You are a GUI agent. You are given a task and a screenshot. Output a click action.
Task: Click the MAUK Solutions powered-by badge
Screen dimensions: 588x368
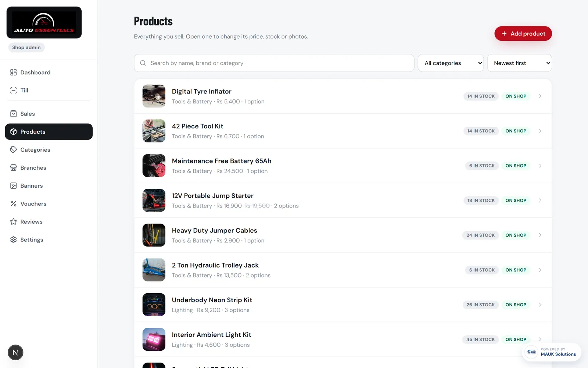pos(551,352)
